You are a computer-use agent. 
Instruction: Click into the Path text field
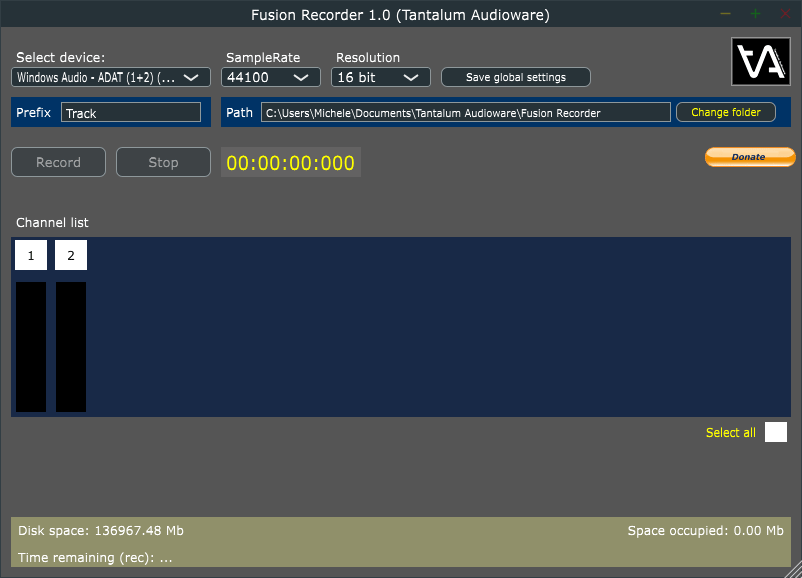pyautogui.click(x=465, y=113)
